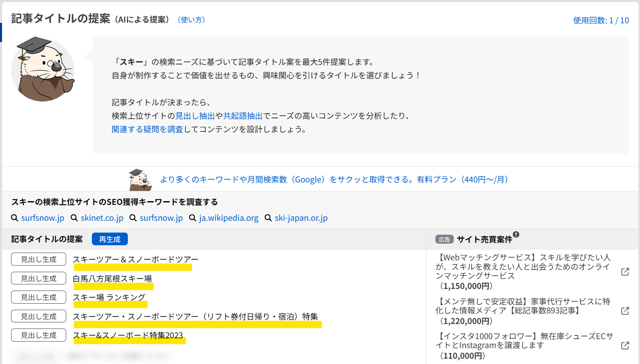Open the 見出し抽出 link
Viewport: 640px width, 364px height.
[x=195, y=116]
